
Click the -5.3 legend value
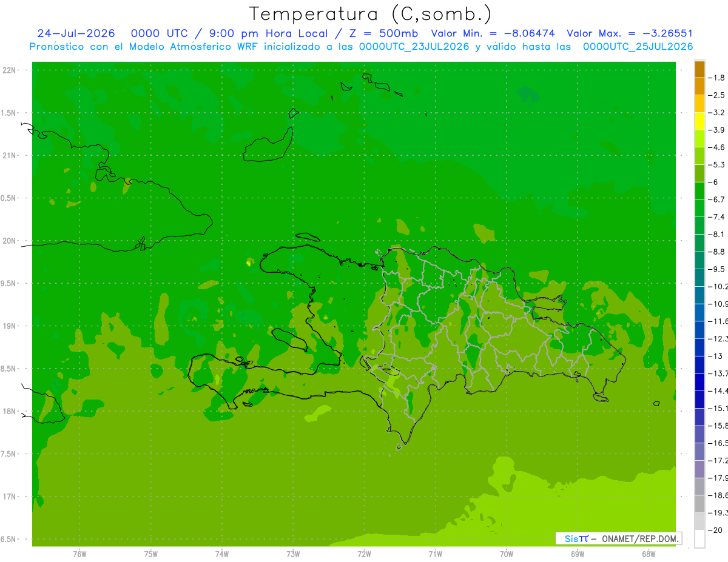pos(718,165)
